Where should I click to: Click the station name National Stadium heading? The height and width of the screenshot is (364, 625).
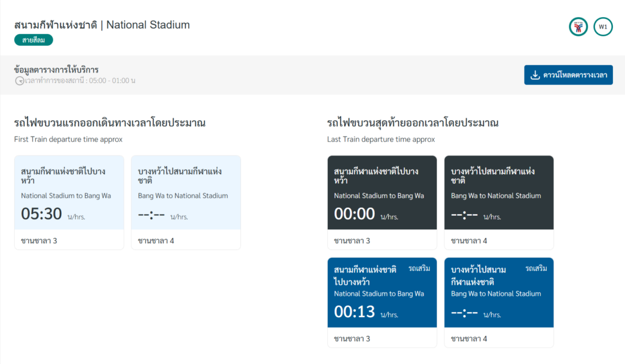coord(101,25)
